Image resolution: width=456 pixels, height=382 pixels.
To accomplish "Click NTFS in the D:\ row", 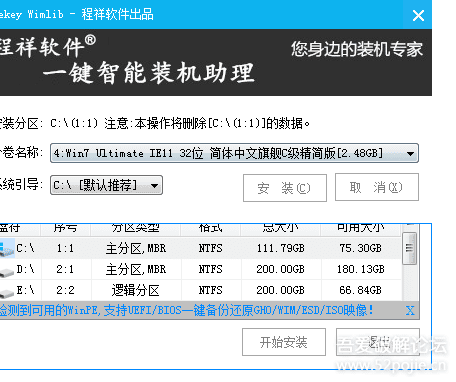I will [x=210, y=269].
